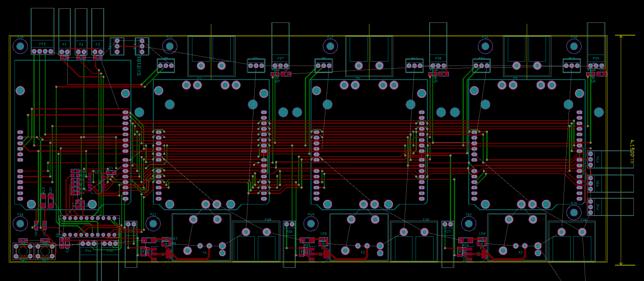Select the R20 resistor footprint
This screenshot has width=644, height=281.
51,201
